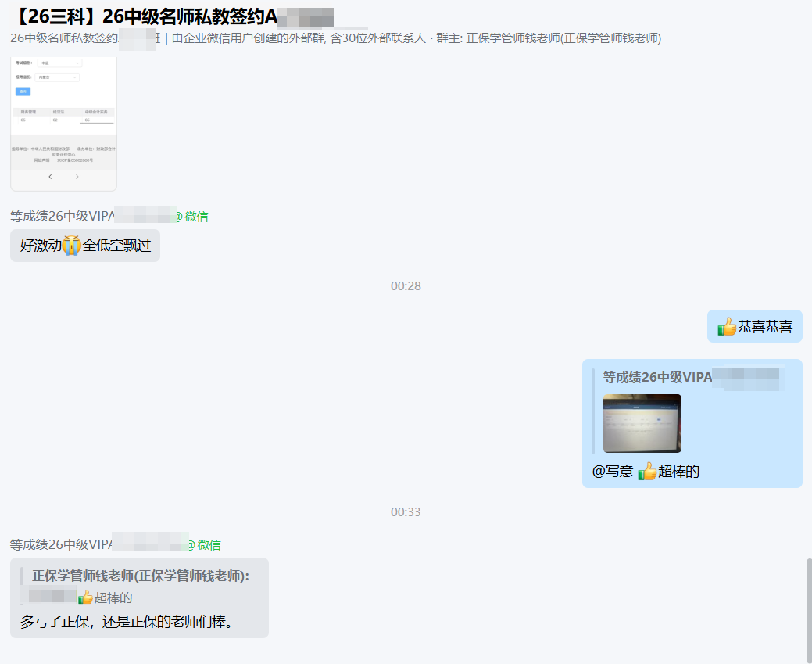
Task: Click the 00:28 timestamp
Action: [406, 286]
